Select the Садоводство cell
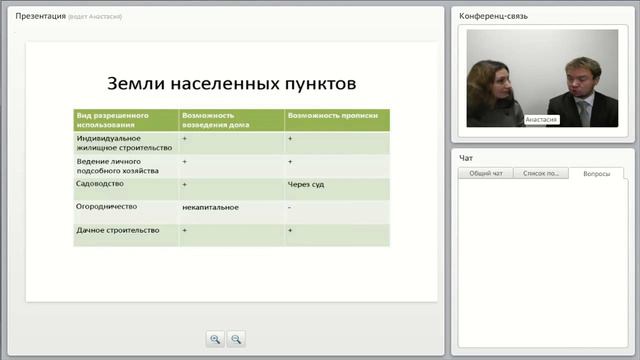Viewport: 640px width, 360px height. pyautogui.click(x=126, y=189)
